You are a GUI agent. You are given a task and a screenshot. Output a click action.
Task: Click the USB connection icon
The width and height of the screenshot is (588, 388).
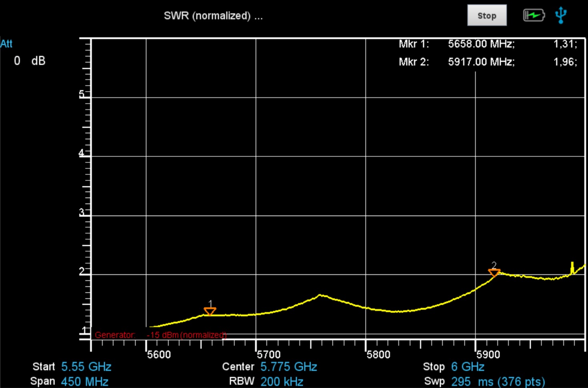tap(561, 15)
